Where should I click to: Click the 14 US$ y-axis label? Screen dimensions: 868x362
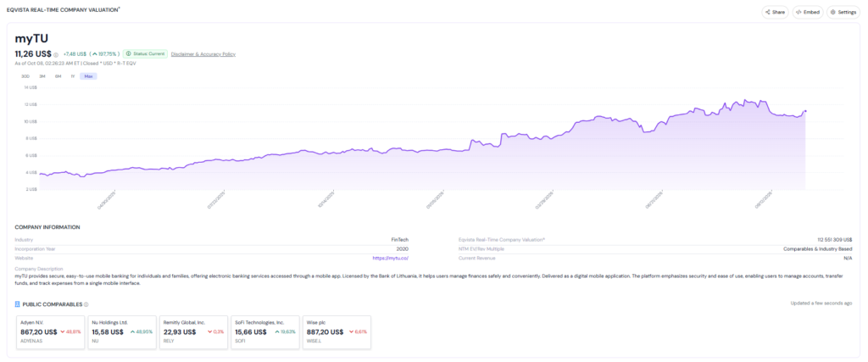pos(30,87)
